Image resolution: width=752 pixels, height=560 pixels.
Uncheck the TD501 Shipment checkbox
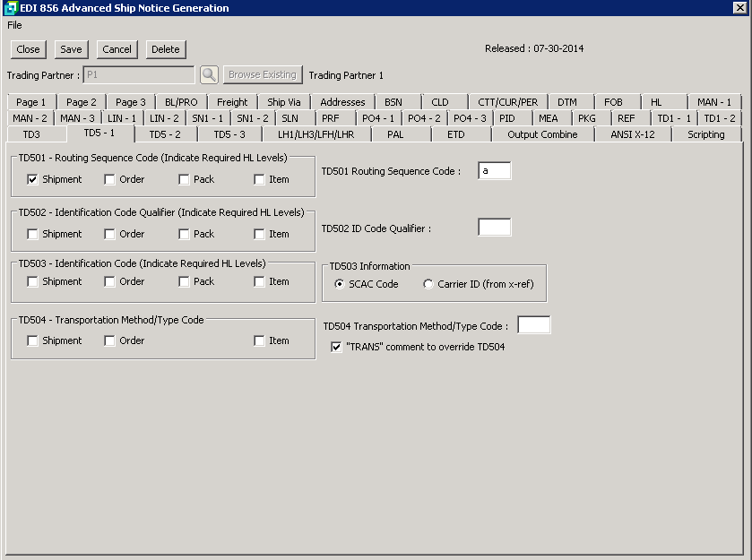point(33,179)
